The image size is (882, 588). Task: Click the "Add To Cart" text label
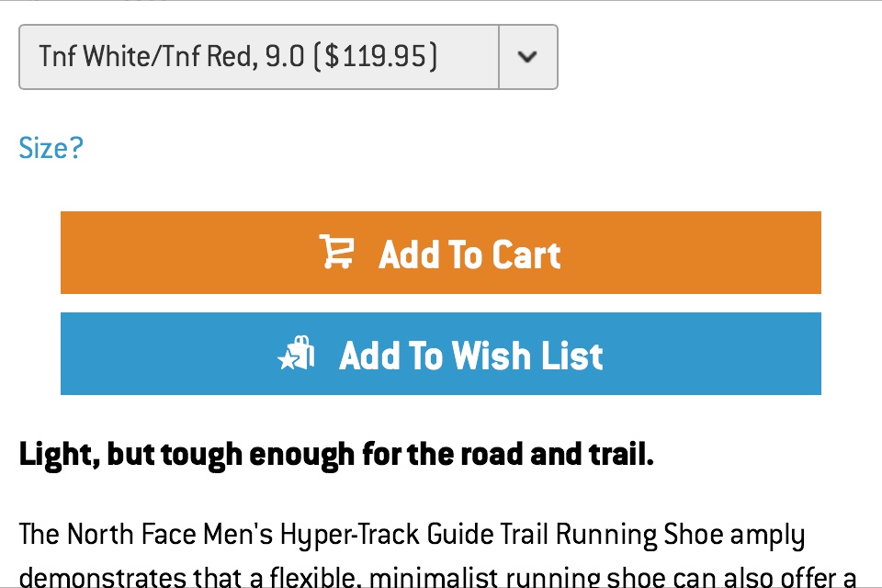click(x=469, y=254)
